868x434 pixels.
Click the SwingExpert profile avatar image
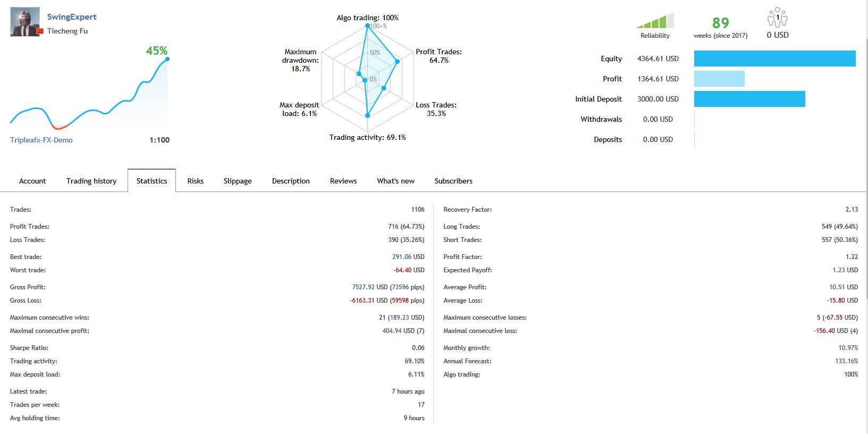(25, 22)
